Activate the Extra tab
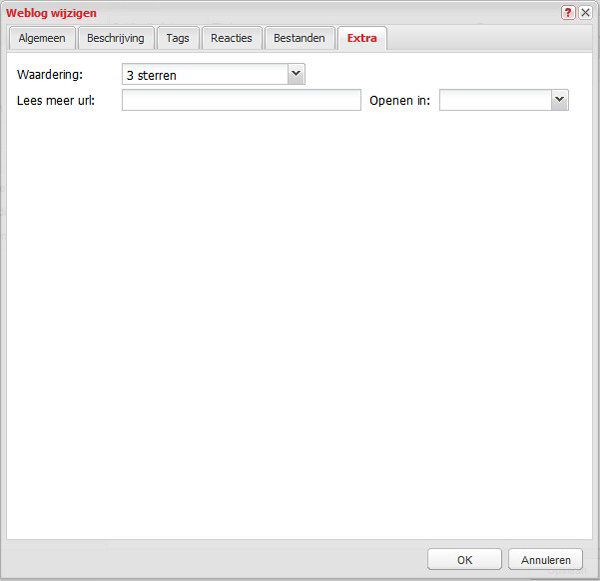Screen dimensions: 600x581 point(362,38)
